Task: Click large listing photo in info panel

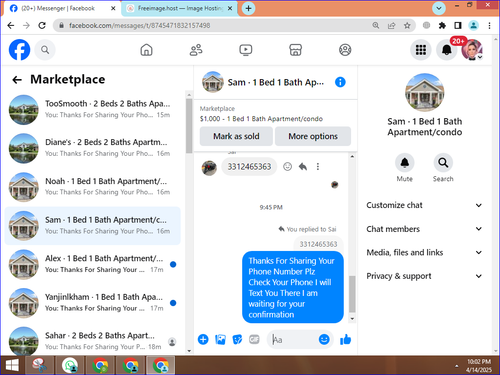Action: pos(424,92)
